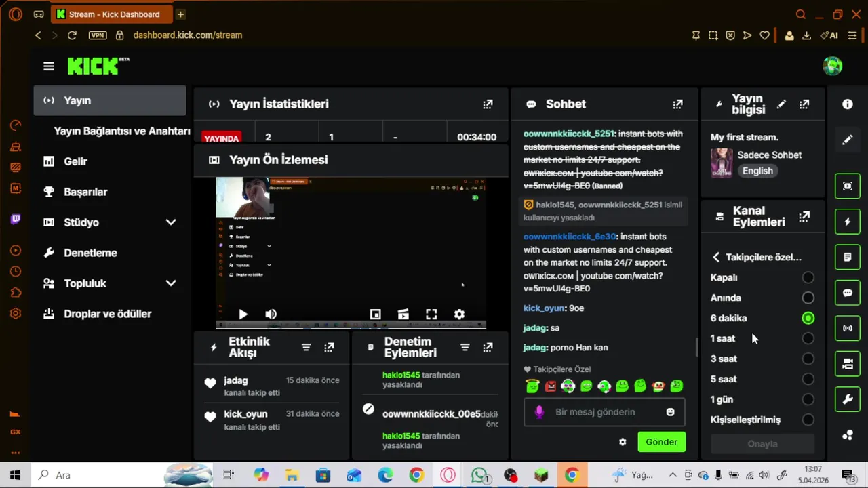Click the English language tag
The width and height of the screenshot is (868, 488).
pyautogui.click(x=757, y=171)
